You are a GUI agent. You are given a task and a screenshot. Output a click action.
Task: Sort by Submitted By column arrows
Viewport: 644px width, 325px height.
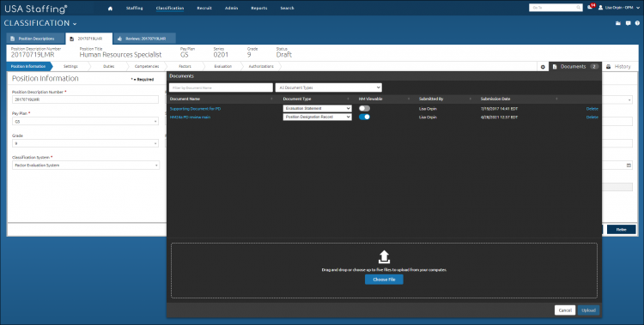tap(471, 99)
